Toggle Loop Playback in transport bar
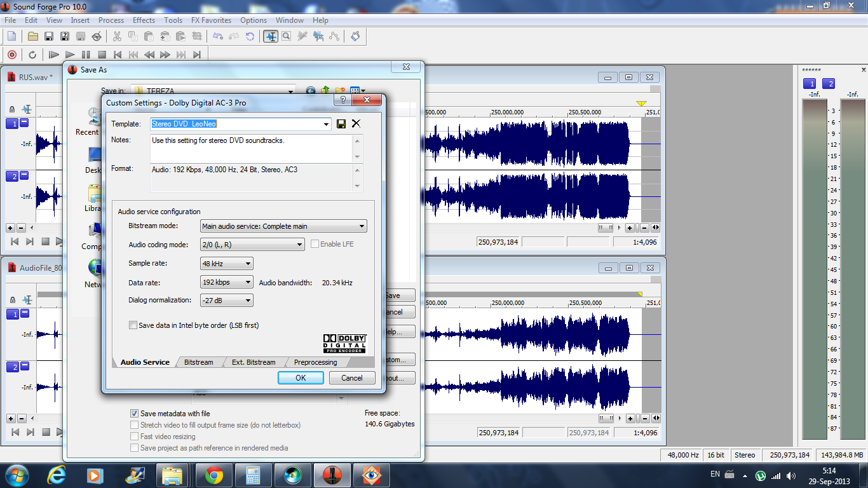The width and height of the screenshot is (868, 488). [x=32, y=55]
